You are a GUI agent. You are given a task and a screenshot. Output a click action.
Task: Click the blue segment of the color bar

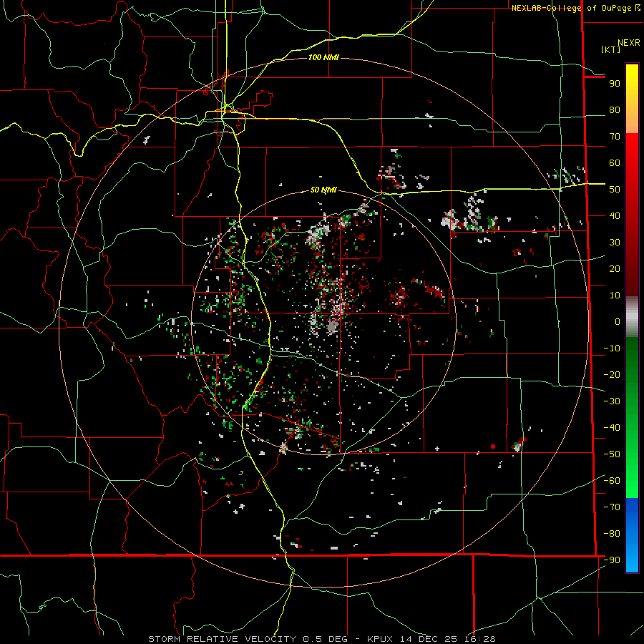632,535
